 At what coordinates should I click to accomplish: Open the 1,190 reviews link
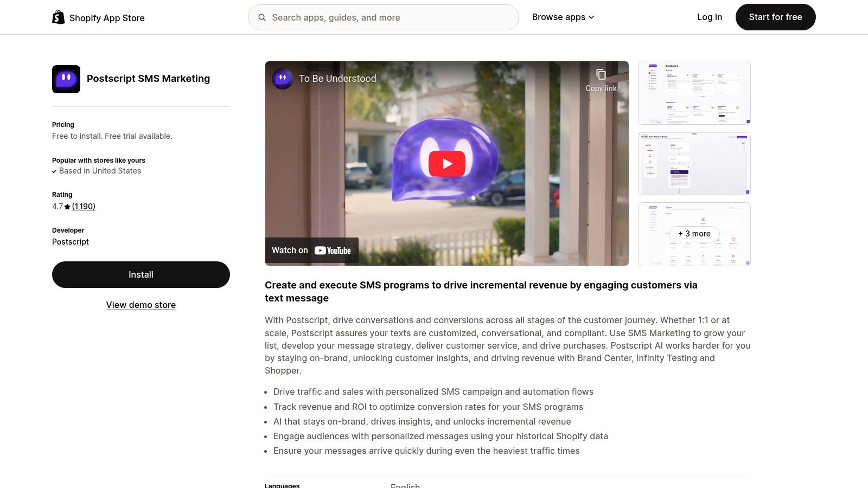coord(84,207)
